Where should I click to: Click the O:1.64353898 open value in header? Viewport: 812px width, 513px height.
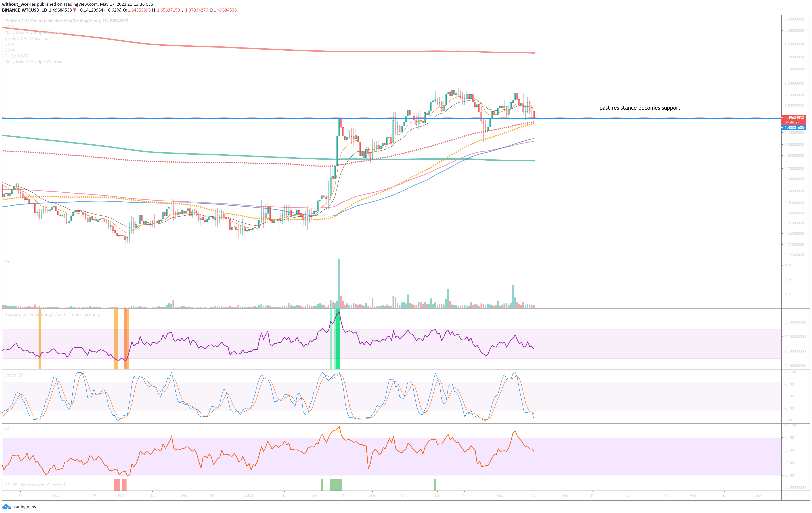[x=137, y=10]
